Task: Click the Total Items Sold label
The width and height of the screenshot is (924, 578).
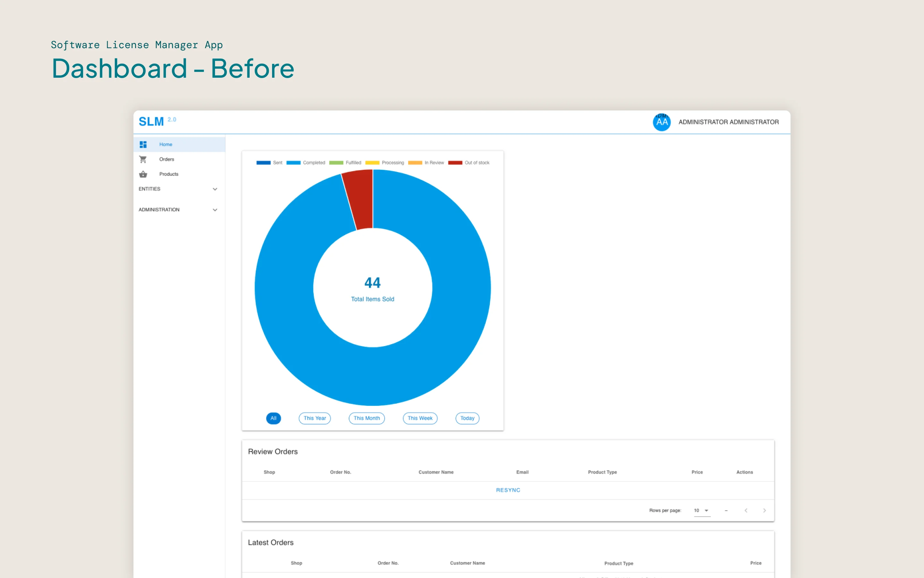Action: click(373, 299)
